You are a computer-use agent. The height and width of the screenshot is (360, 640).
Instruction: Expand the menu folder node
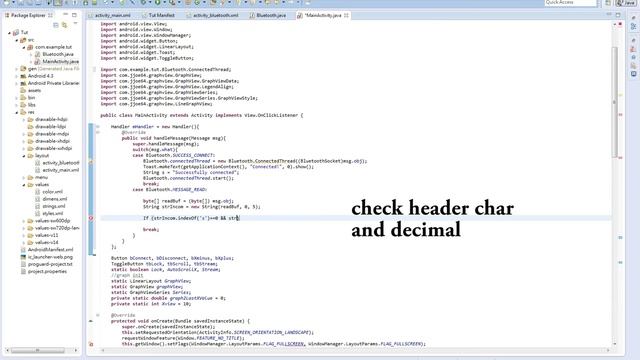click(x=24, y=178)
